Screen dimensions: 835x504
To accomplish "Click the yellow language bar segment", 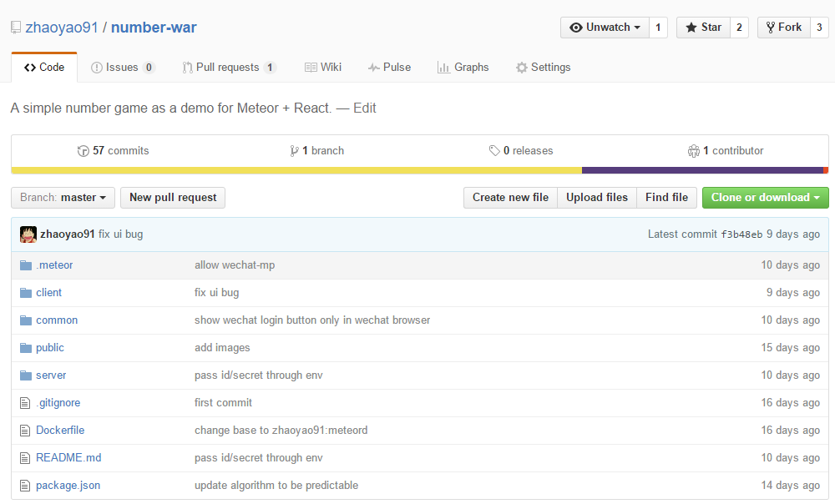I will (296, 170).
